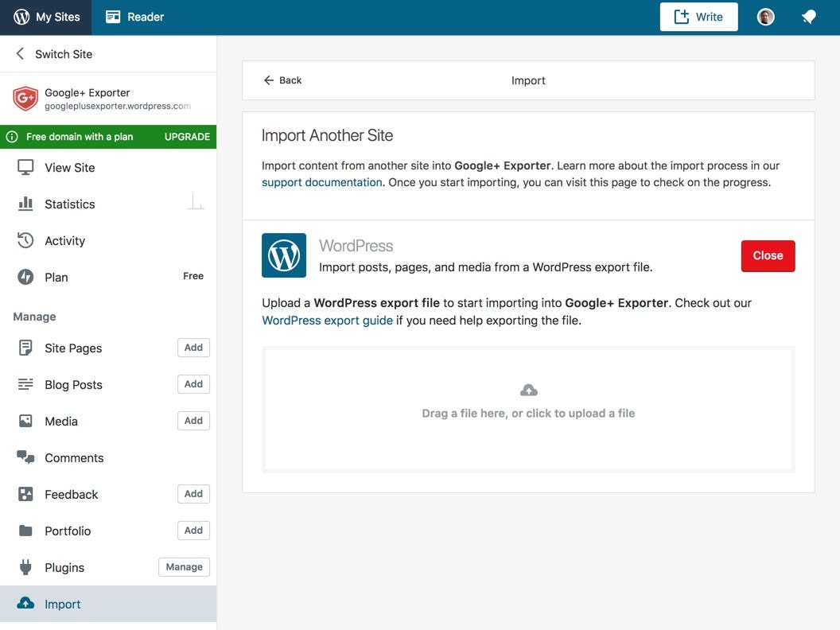The width and height of the screenshot is (840, 630).
Task: Open Plan menu item
Action: pos(108,277)
